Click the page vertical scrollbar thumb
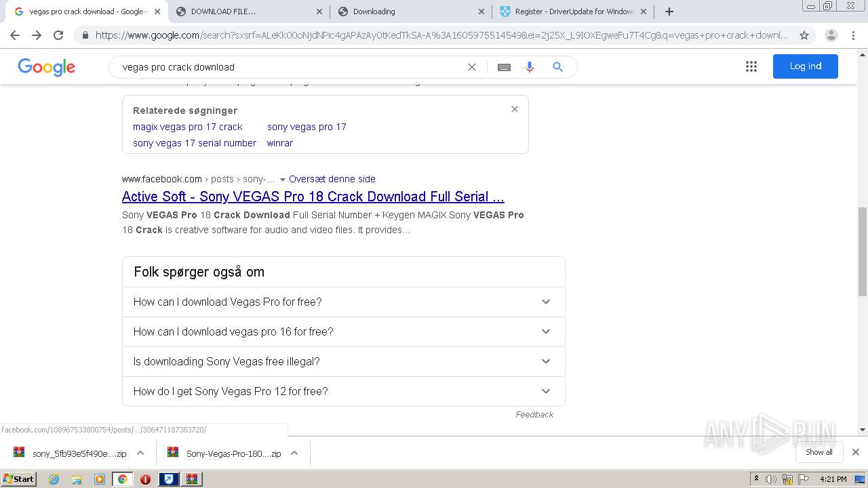 click(x=863, y=251)
